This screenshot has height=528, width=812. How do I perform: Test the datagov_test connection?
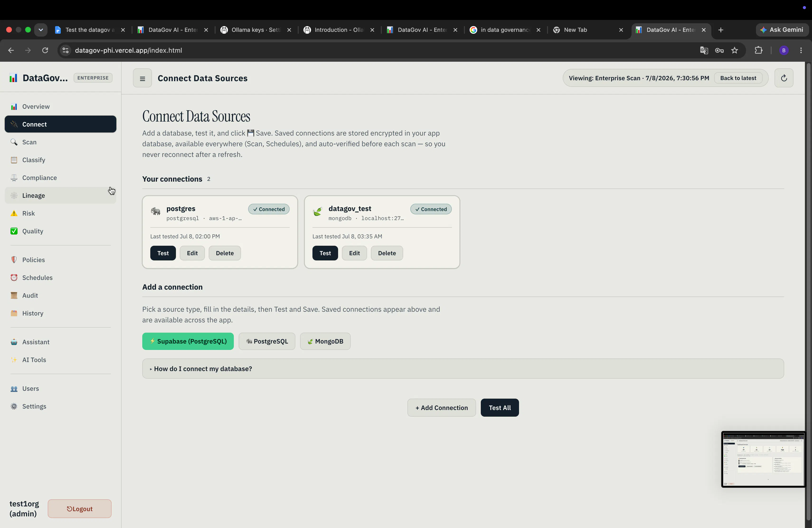coord(325,253)
